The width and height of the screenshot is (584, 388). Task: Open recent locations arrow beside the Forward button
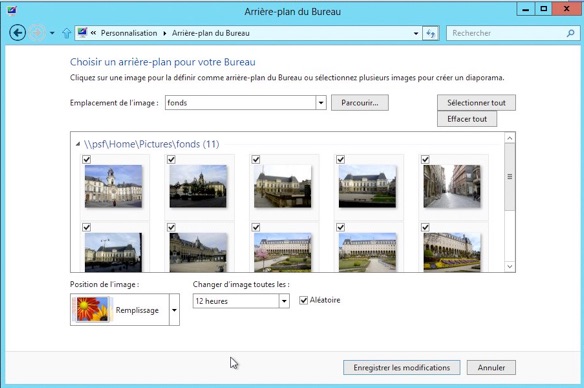tap(52, 33)
